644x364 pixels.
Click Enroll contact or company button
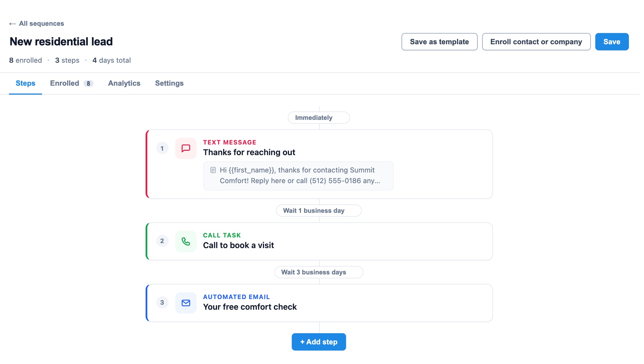536,42
